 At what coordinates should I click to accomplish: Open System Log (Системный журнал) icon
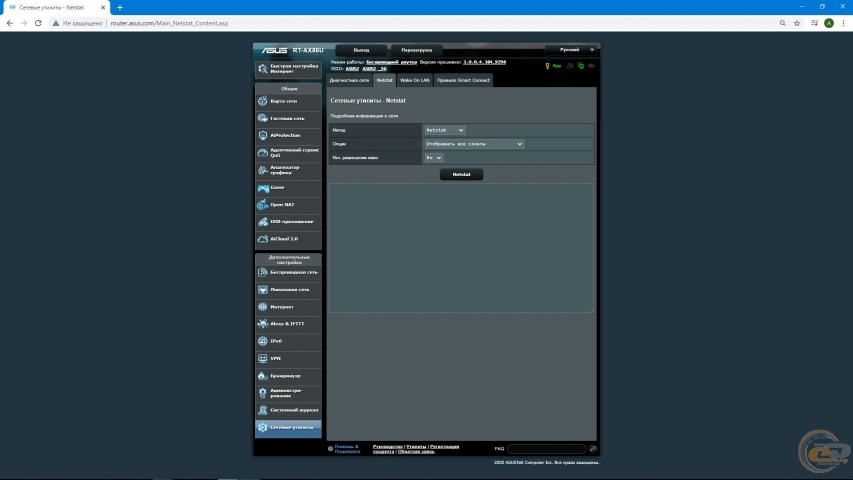tap(263, 410)
